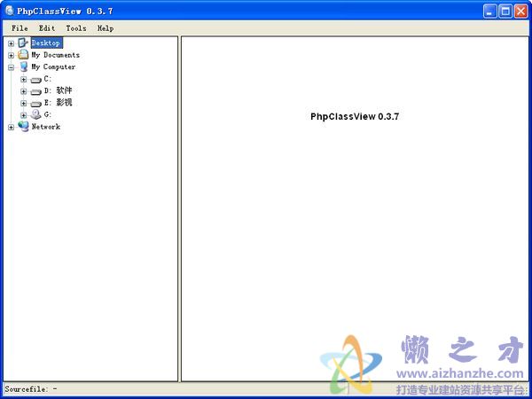Screen dimensions: 532x399
Task: Select the C: drive label
Action: 48,79
